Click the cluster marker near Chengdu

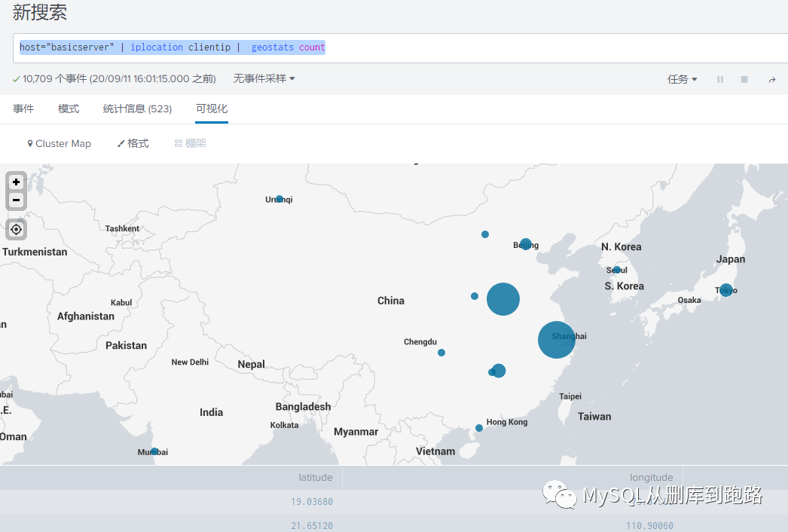pos(441,353)
